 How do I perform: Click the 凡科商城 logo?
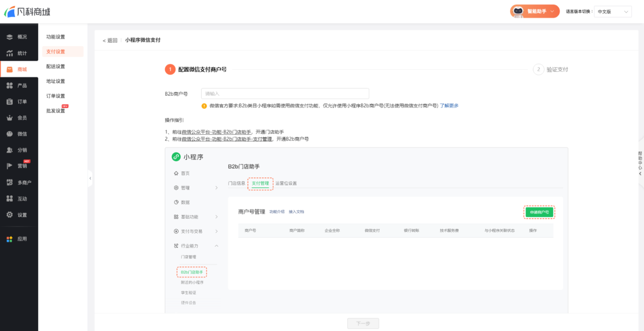click(x=27, y=12)
